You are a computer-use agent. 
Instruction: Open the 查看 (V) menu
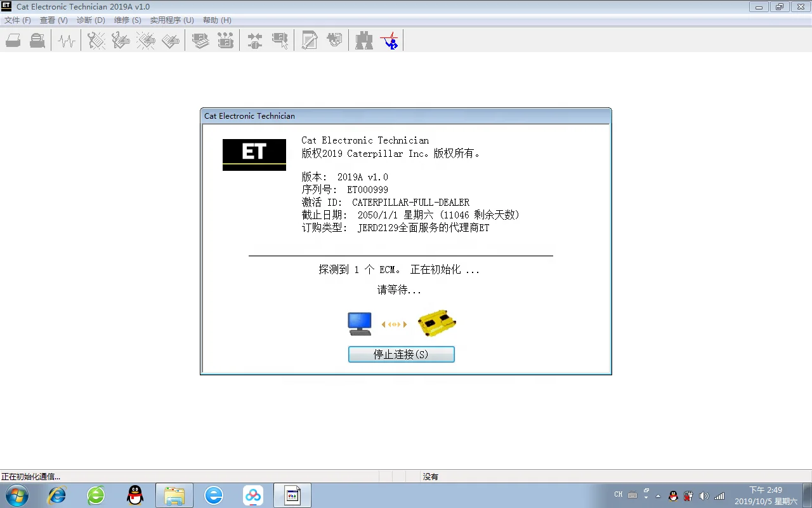coord(54,20)
